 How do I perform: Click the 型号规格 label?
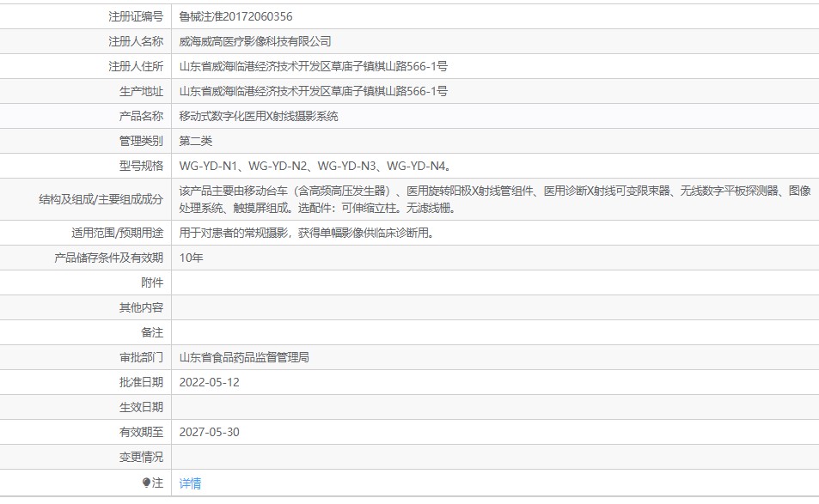tap(141, 166)
